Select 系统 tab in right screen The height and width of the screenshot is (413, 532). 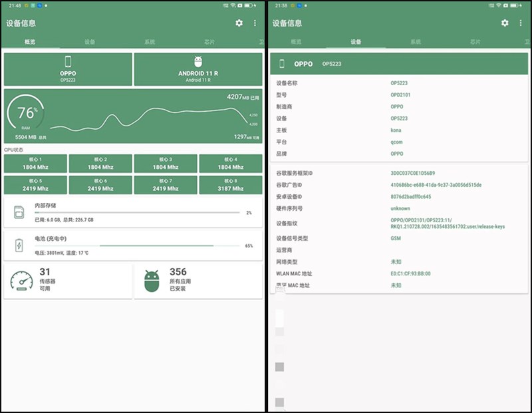click(x=416, y=42)
